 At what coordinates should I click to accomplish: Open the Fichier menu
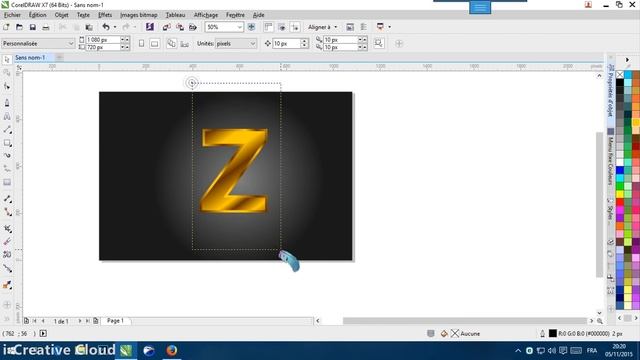click(x=12, y=15)
